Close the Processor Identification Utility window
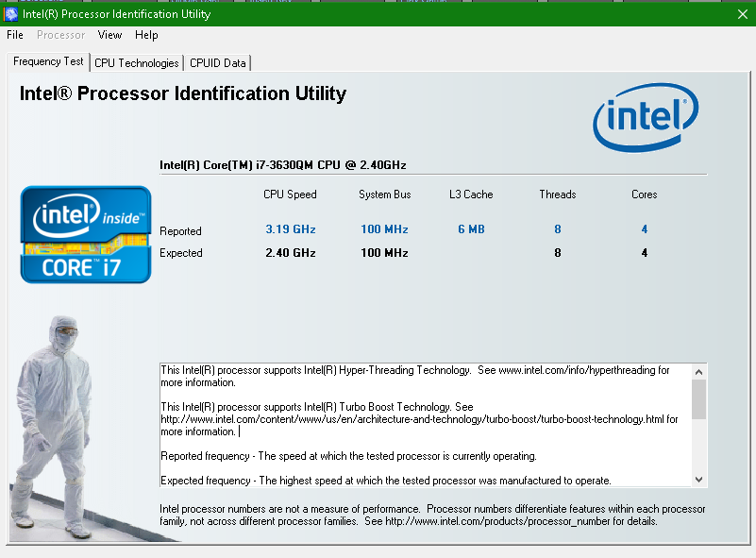756x558 pixels. [x=743, y=14]
